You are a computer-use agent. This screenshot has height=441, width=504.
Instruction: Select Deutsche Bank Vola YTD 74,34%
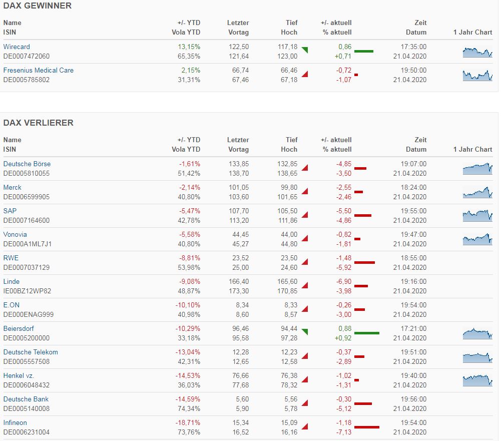[x=189, y=408]
